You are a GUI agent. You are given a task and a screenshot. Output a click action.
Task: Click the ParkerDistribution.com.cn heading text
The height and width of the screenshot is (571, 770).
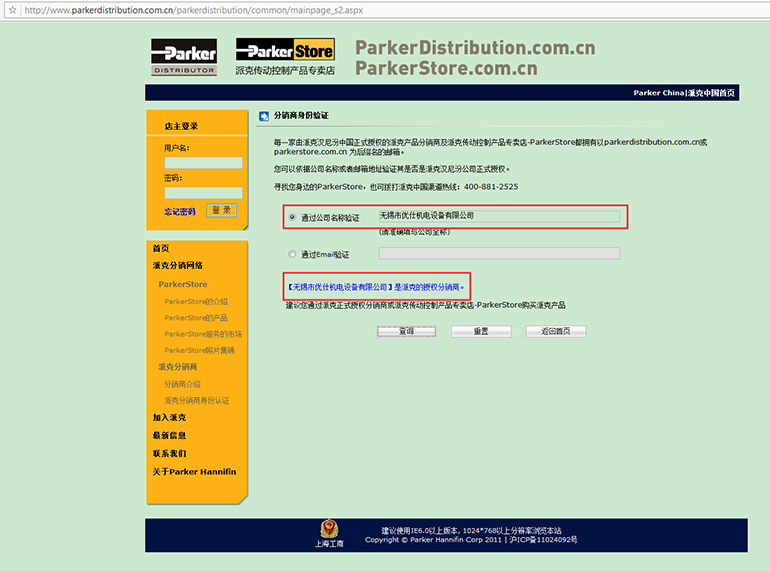click(475, 48)
